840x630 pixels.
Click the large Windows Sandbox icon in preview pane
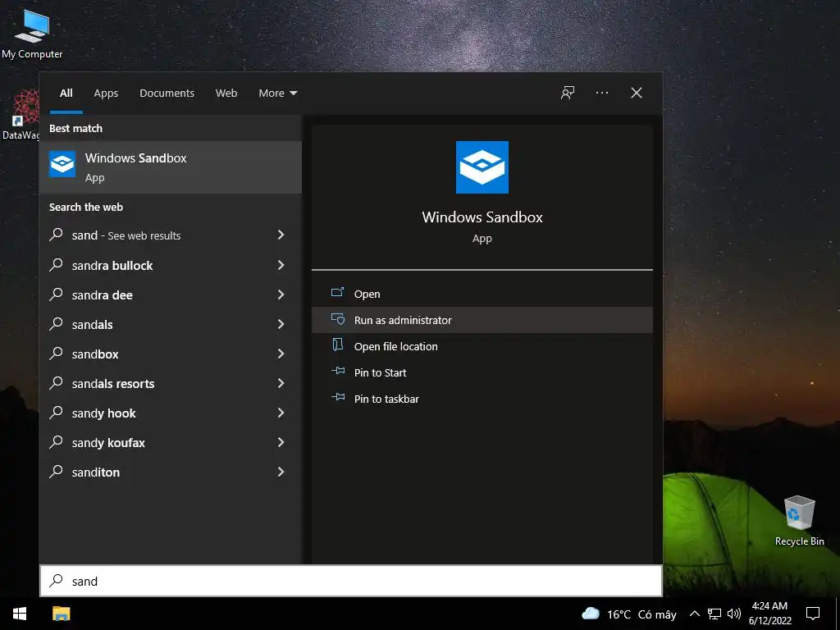(x=482, y=167)
